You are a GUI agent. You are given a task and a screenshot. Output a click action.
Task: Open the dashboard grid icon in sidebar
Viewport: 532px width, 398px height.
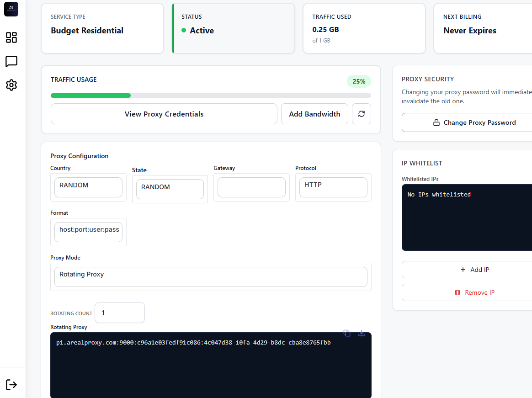11,38
